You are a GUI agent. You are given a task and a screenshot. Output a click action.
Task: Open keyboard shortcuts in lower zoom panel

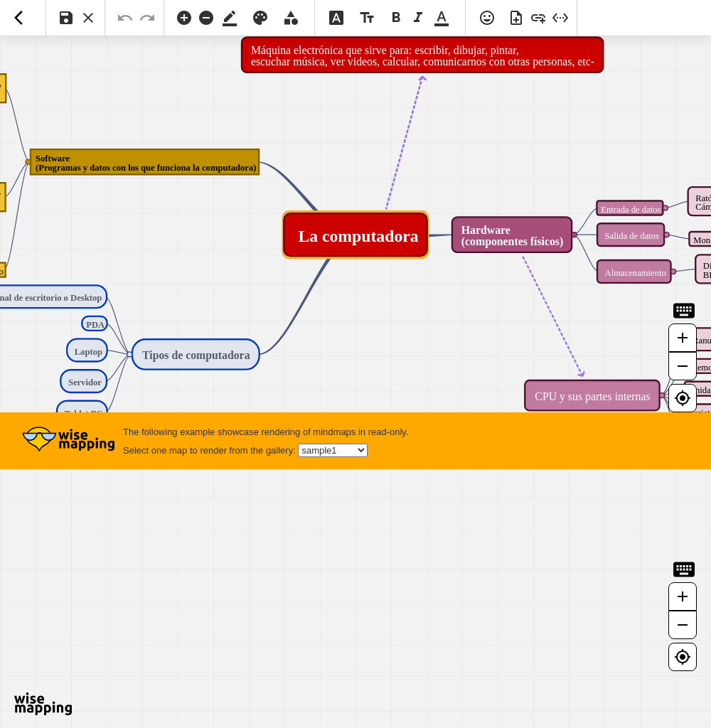pyautogui.click(x=683, y=569)
